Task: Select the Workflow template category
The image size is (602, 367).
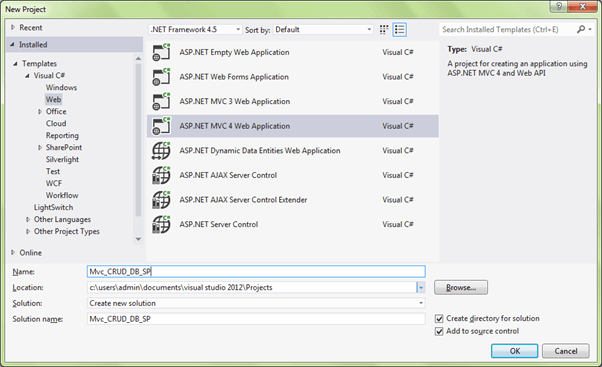Action: (62, 195)
